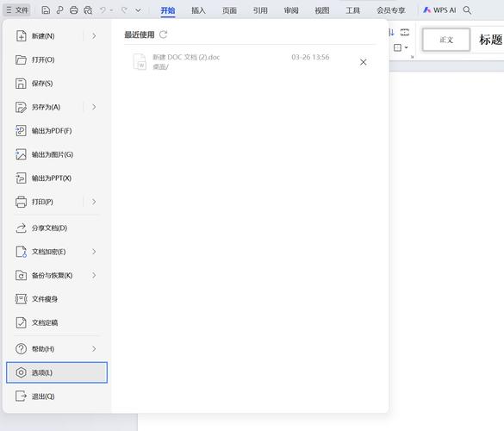Screen dimensions: 504x431
Task: Switch to the 审阅 ribbon tab
Action: click(x=291, y=10)
